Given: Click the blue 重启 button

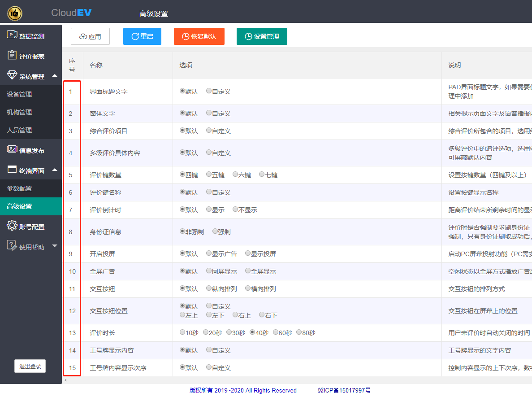Looking at the screenshot, I should pyautogui.click(x=142, y=36).
